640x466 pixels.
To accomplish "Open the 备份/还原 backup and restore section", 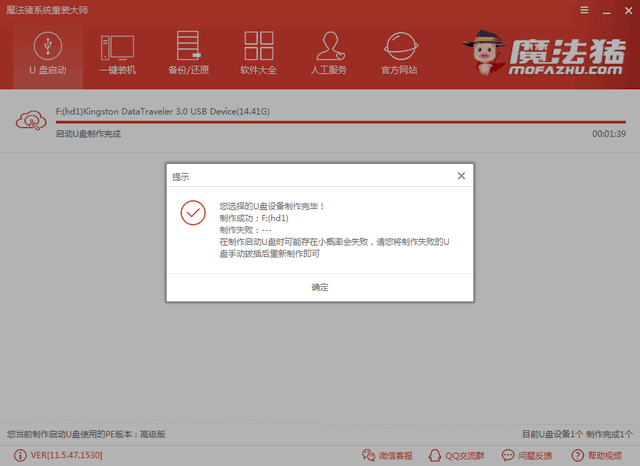I will 188,54.
